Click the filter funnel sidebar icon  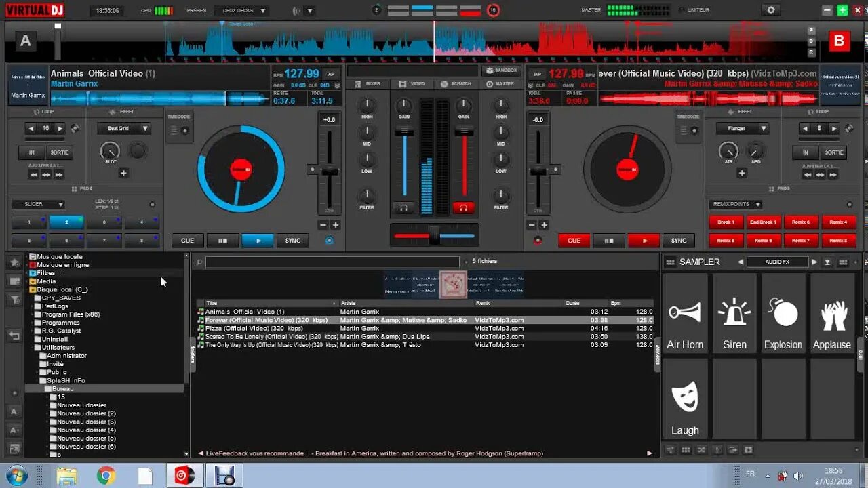(x=14, y=299)
